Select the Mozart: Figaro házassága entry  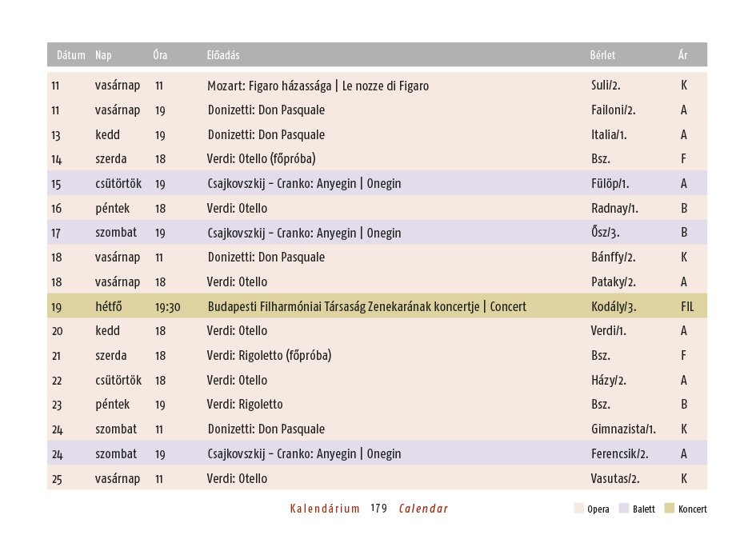click(x=318, y=86)
